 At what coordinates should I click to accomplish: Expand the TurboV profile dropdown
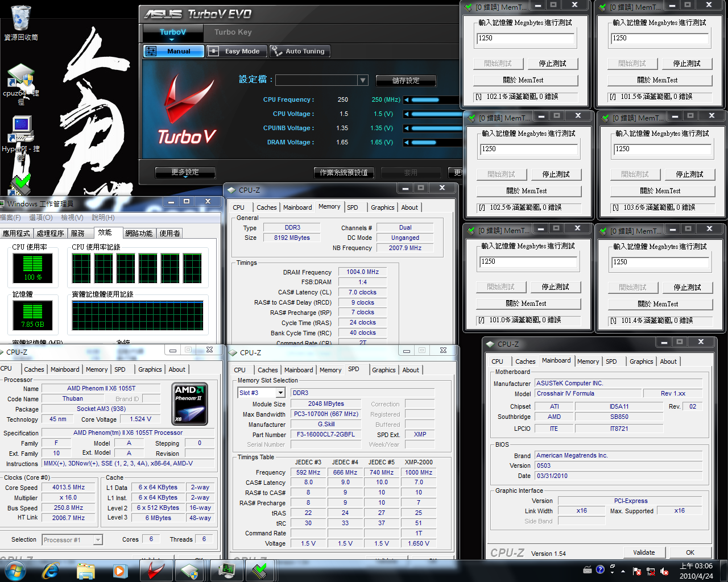tap(363, 81)
